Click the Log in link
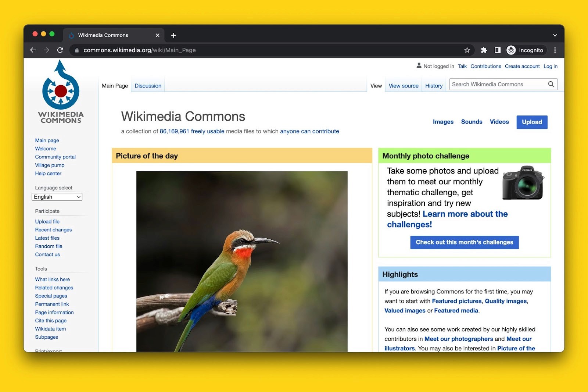This screenshot has width=588, height=392. tap(551, 66)
